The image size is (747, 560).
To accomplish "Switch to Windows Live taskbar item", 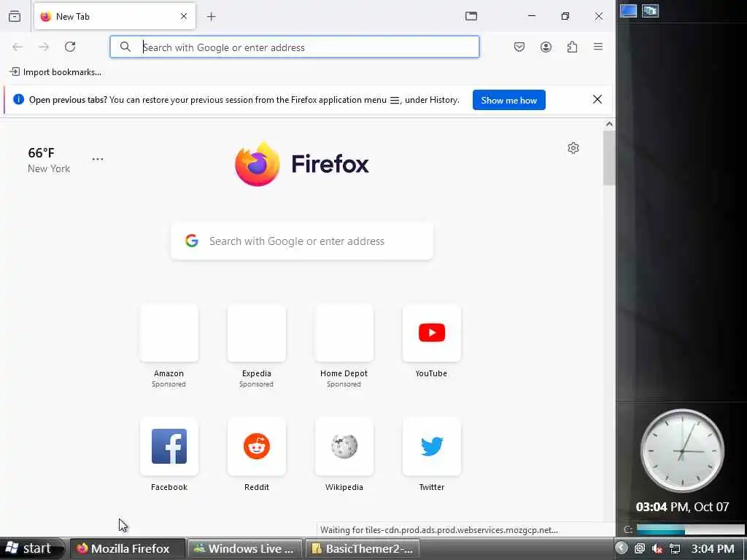I will pos(245,548).
